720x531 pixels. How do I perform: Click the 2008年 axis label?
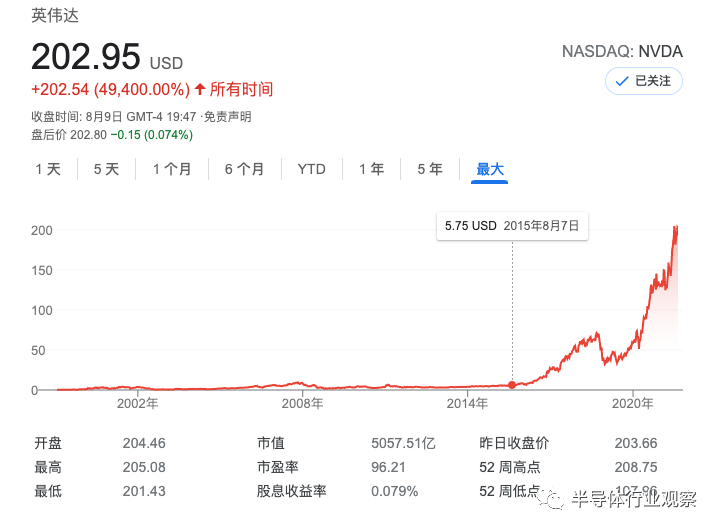tap(303, 404)
